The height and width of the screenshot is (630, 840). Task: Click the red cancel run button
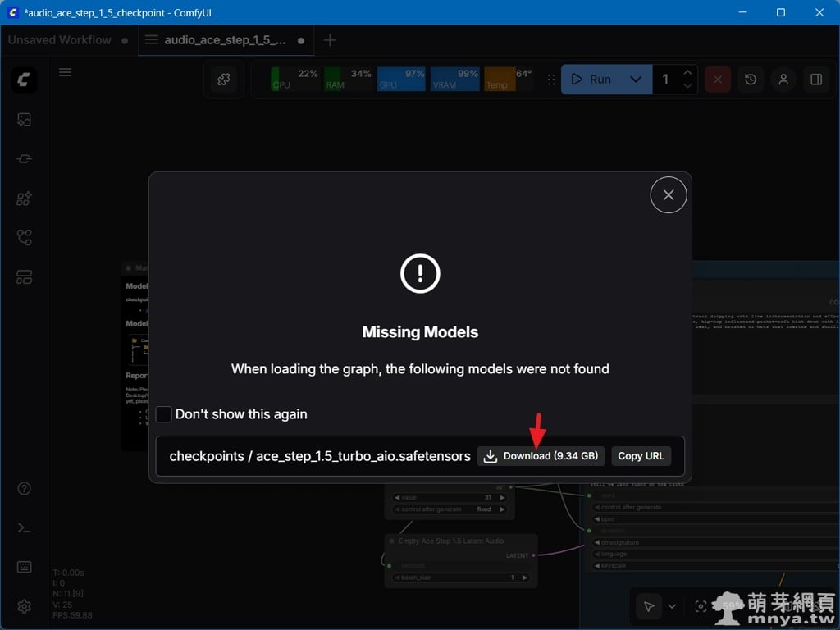pos(718,80)
